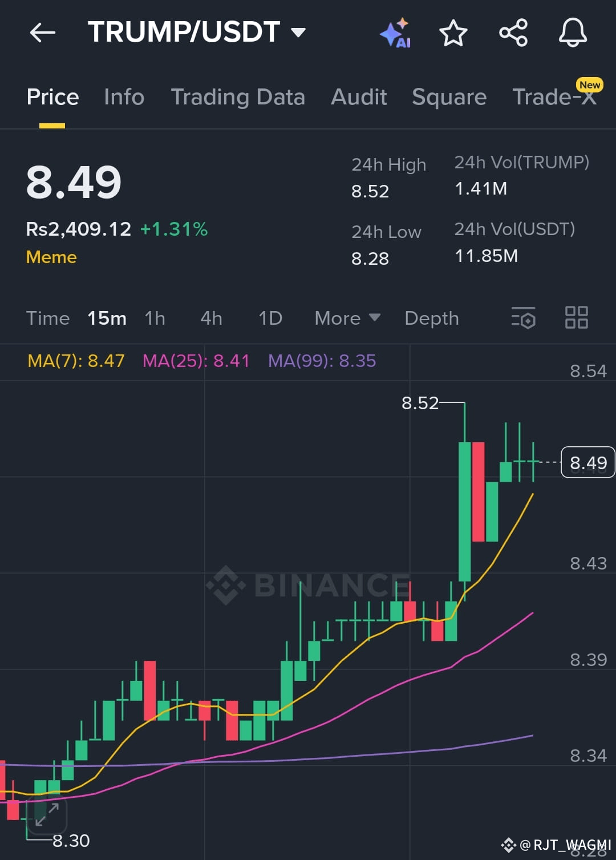Tap the Meme category tag
The width and height of the screenshot is (616, 860).
click(51, 257)
